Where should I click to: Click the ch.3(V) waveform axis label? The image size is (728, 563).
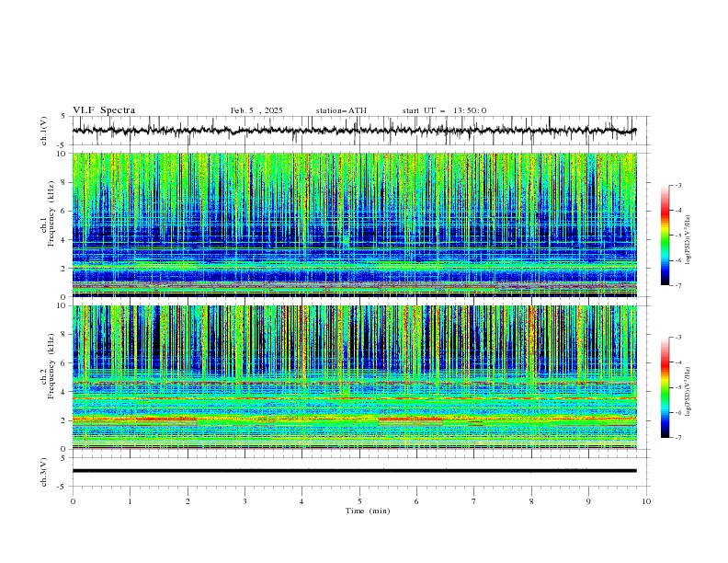[x=43, y=472]
